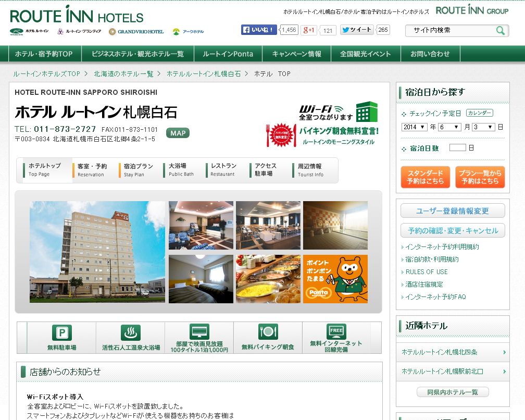525x420 pixels.
Task: Click the orange Ponta points mascot banner
Action: [x=335, y=279]
